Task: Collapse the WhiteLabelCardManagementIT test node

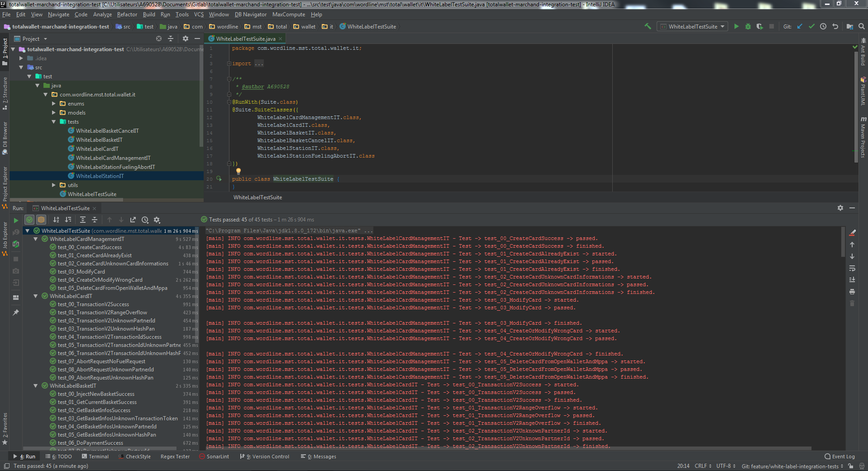Action: point(36,239)
